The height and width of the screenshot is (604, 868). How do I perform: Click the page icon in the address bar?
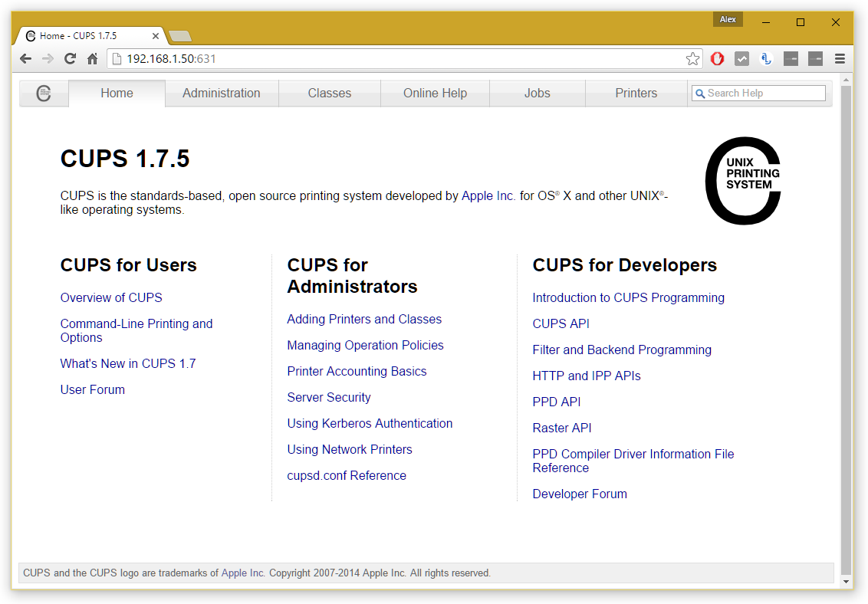pos(117,58)
